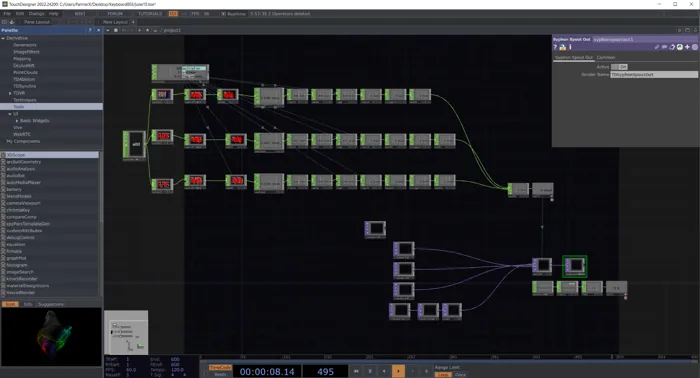
Task: Click the Pane Layout button
Action: click(37, 22)
